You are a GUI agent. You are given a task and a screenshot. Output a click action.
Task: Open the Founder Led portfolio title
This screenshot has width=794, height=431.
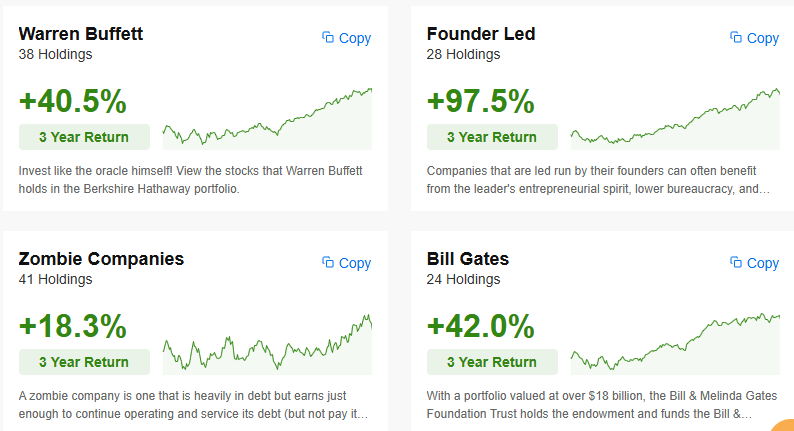coord(481,34)
